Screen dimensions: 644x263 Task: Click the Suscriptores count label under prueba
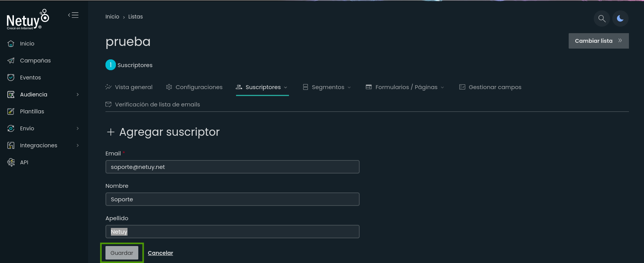(x=135, y=65)
